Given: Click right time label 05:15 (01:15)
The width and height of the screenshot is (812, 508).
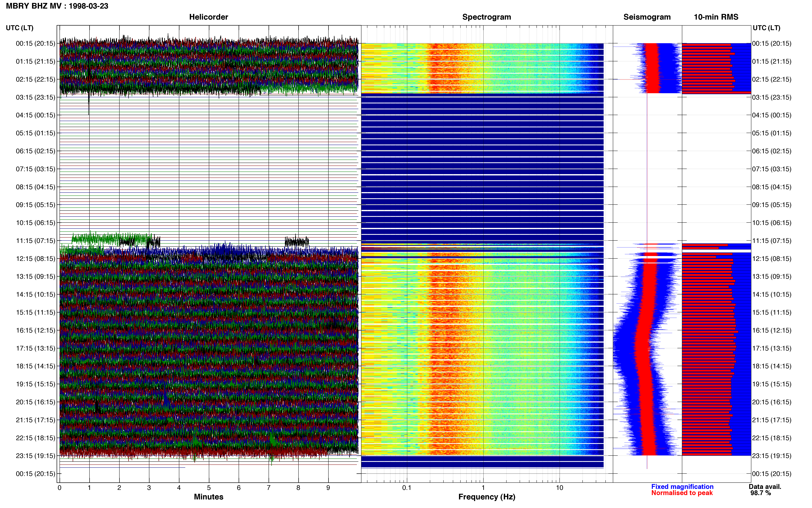Looking at the screenshot, I should coord(772,133).
